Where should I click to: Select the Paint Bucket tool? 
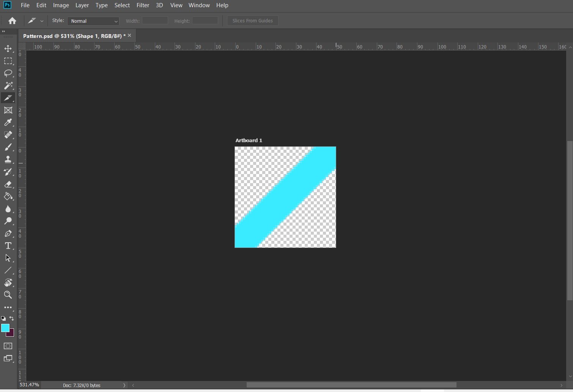pos(8,196)
